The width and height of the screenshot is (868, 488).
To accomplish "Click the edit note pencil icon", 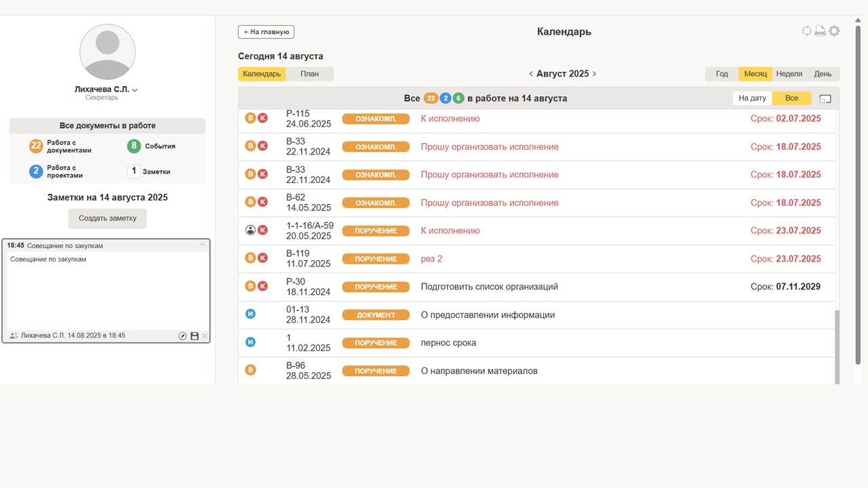I will coord(182,336).
